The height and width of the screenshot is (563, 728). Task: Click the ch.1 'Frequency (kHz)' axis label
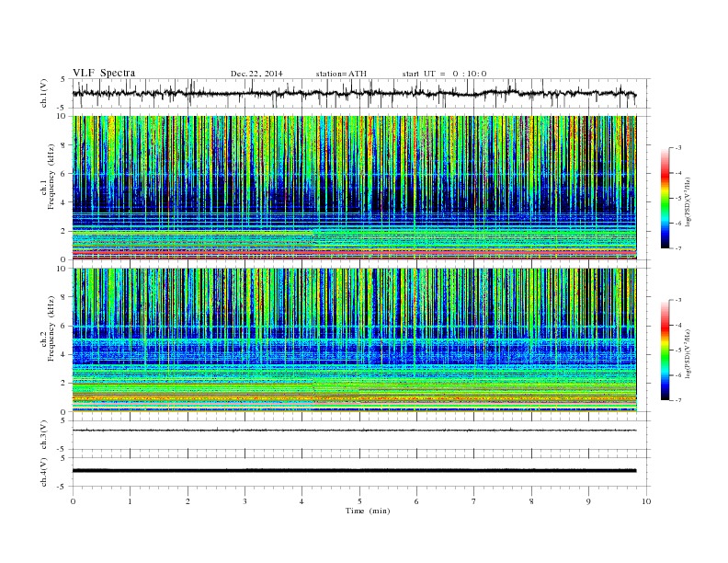[51, 177]
